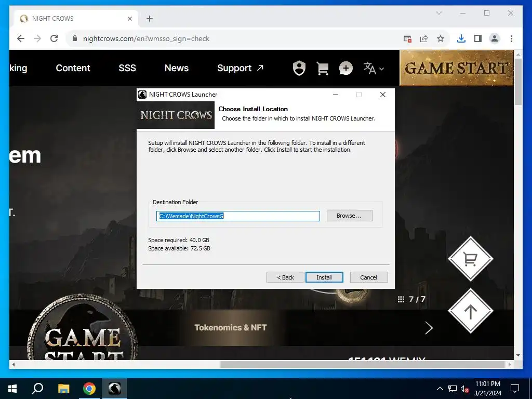Open the Support external link

pyautogui.click(x=240, y=68)
